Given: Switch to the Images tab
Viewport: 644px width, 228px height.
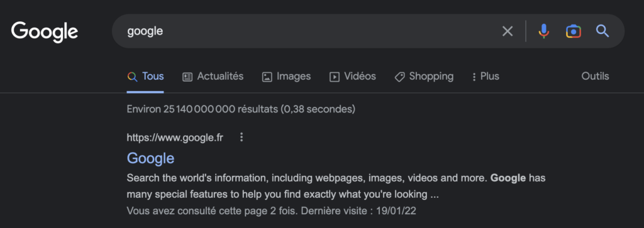Looking at the screenshot, I should [286, 76].
